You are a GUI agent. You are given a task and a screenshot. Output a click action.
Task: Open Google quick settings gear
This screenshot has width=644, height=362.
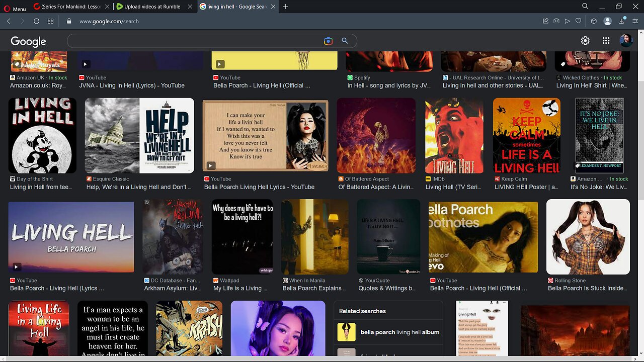585,41
